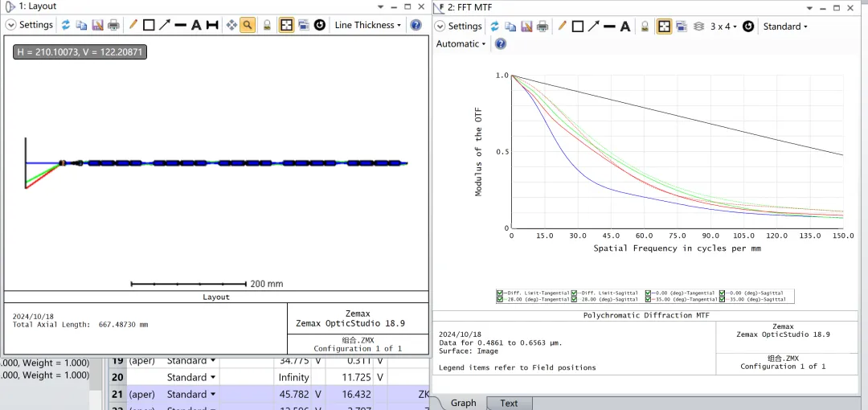Switch to the Text tab

click(509, 403)
